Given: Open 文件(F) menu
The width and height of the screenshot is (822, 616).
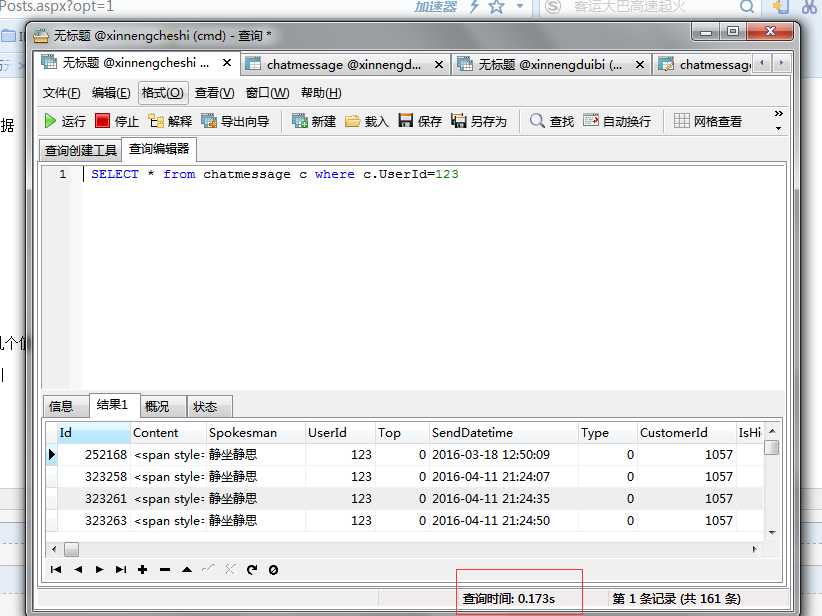Looking at the screenshot, I should tap(61, 93).
